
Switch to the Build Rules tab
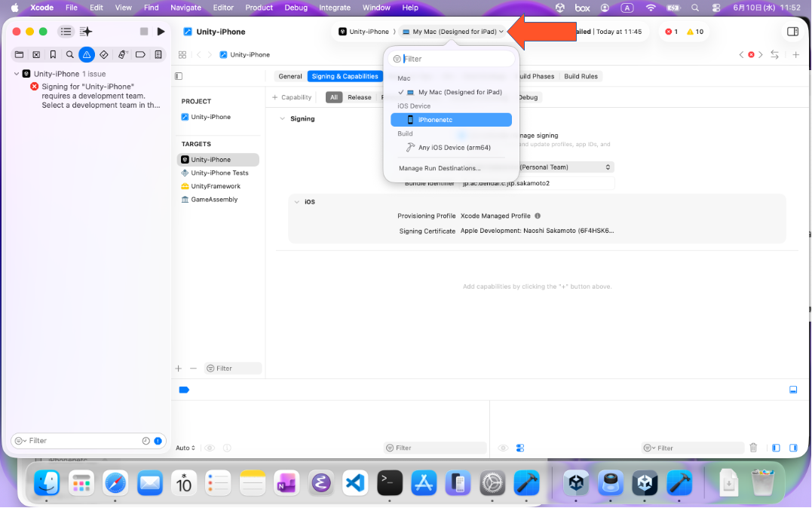click(581, 76)
